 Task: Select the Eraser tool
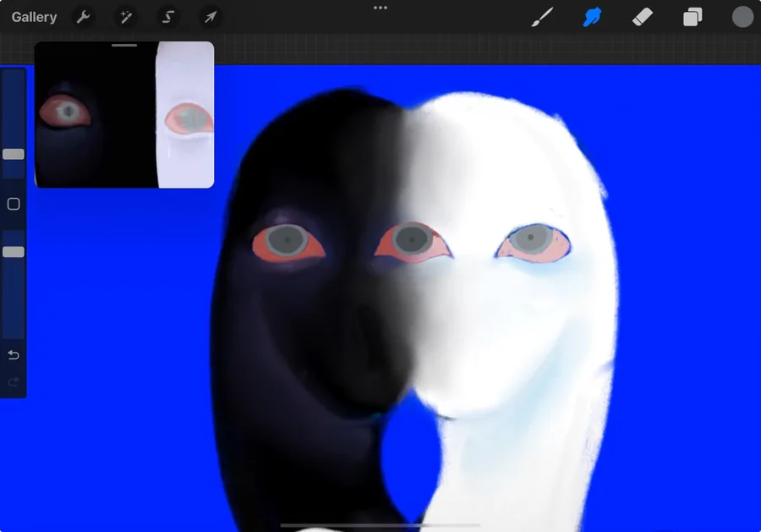point(643,17)
